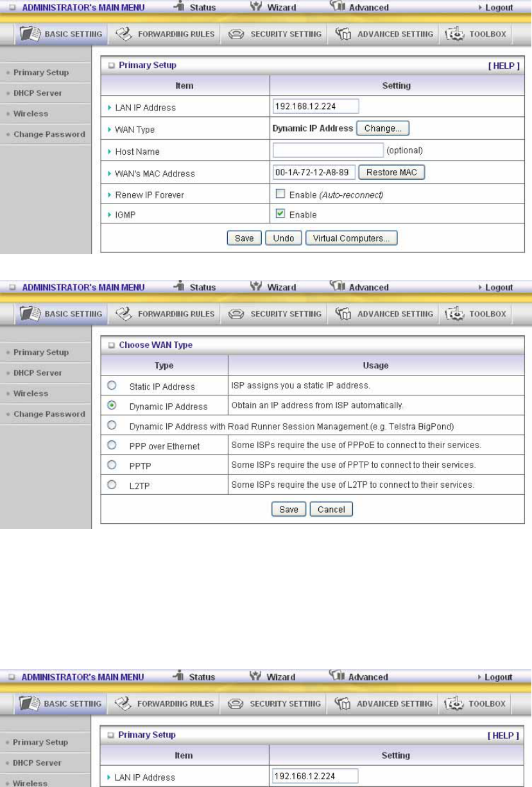This screenshot has height=787, width=532.
Task: Click the Undo button
Action: click(x=284, y=238)
